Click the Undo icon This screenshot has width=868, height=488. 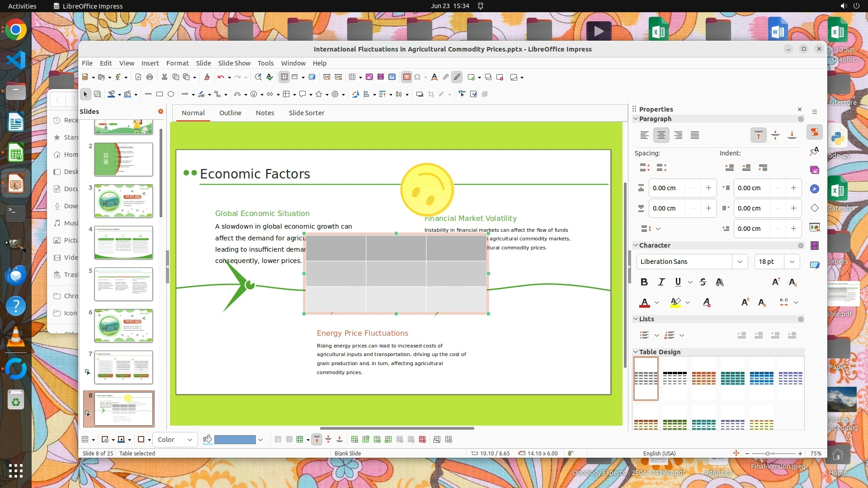coord(221,77)
